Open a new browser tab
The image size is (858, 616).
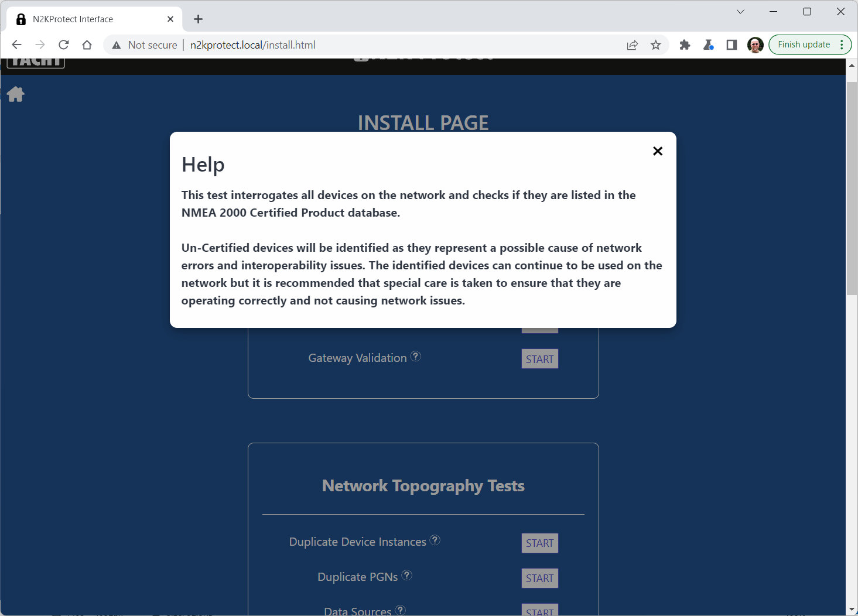199,19
